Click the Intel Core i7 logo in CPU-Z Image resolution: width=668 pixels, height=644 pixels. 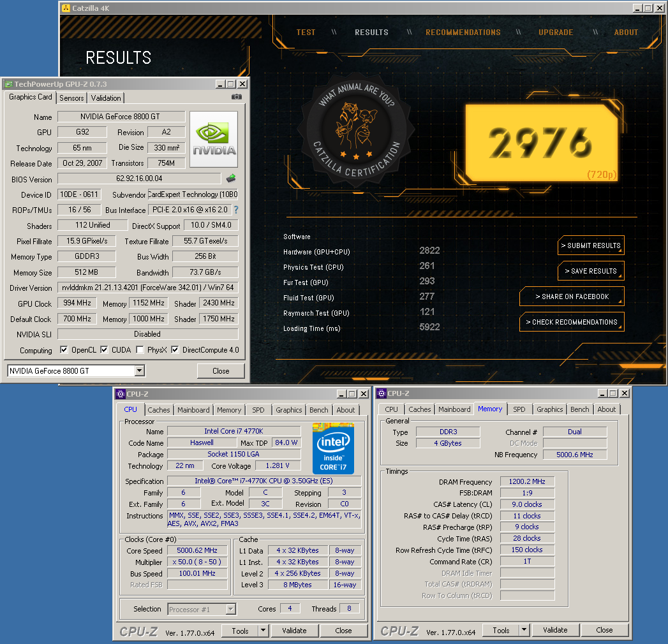(333, 448)
